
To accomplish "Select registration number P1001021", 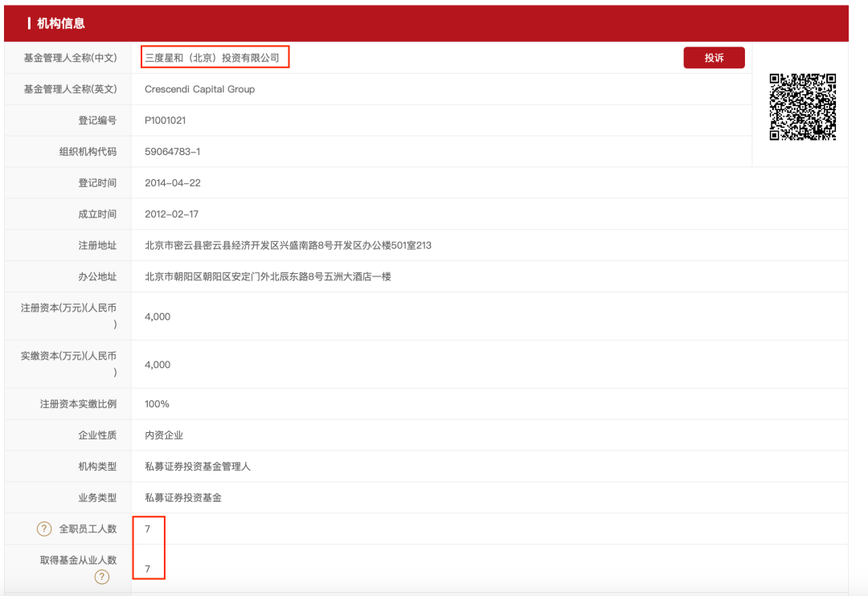I will 165,120.
